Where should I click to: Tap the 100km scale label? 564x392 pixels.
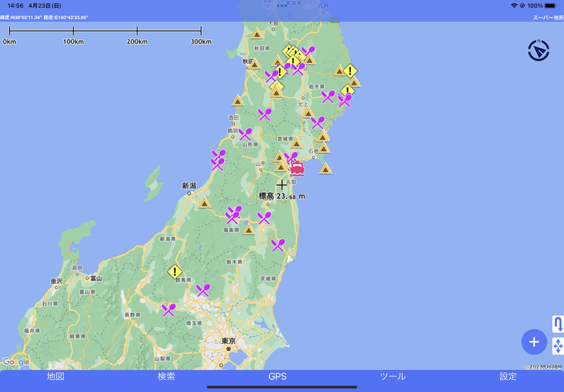[x=73, y=42]
